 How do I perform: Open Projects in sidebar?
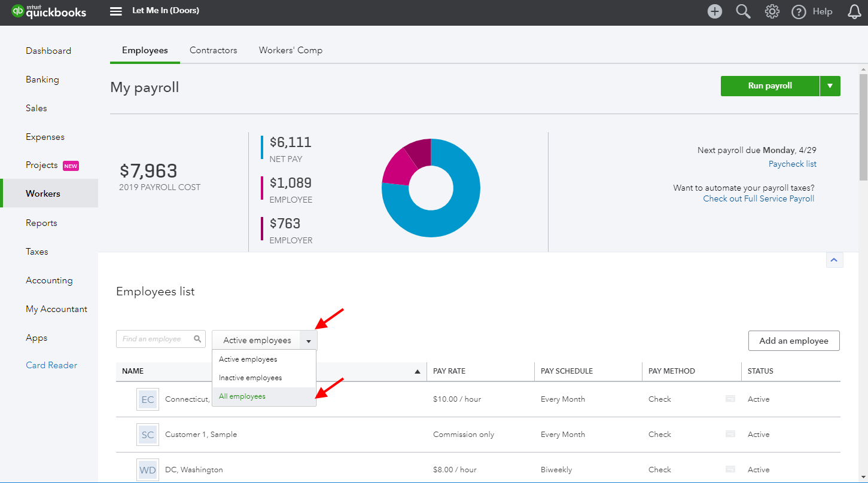(x=42, y=165)
